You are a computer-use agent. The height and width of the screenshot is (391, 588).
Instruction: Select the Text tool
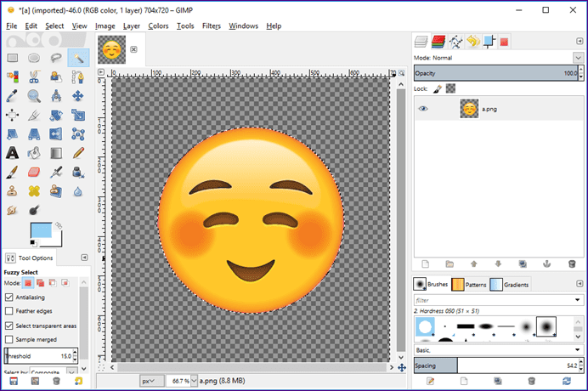(13, 153)
